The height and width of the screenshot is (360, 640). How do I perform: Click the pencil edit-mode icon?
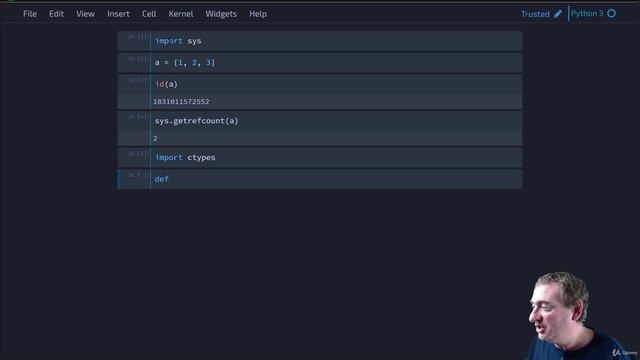pyautogui.click(x=558, y=14)
